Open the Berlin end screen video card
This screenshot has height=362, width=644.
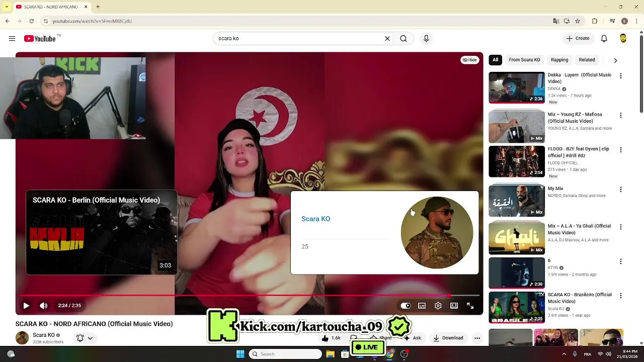coord(102,232)
